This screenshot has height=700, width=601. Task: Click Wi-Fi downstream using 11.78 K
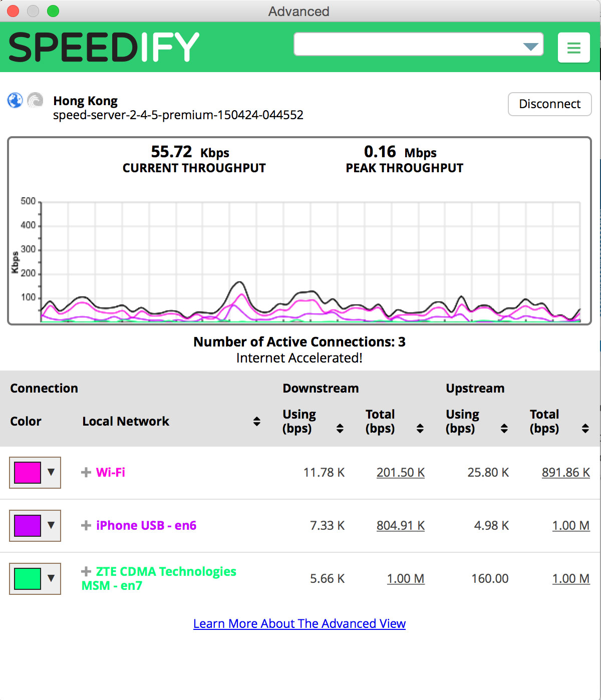[x=324, y=472]
